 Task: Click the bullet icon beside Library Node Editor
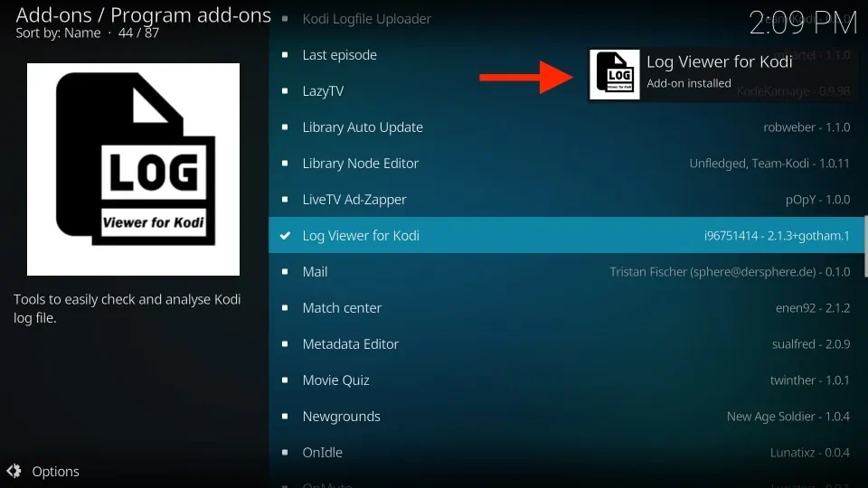point(285,164)
